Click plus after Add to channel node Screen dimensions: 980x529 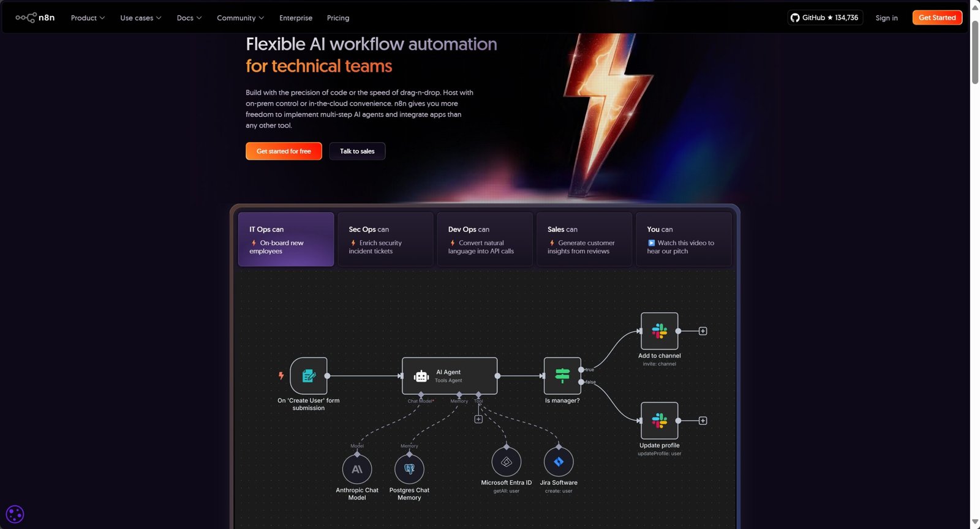tap(703, 331)
